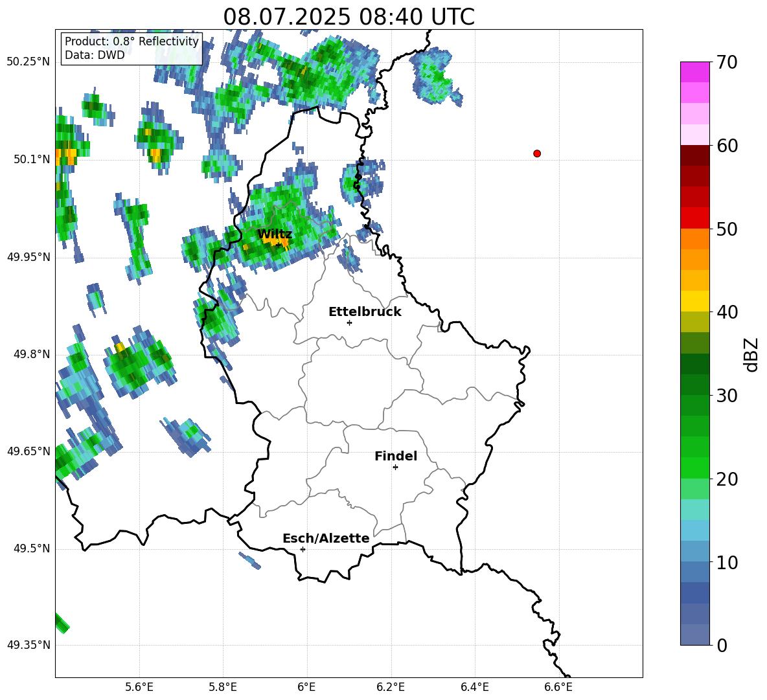Click the 50.1°N latitude label
Screen dimensions: 767x700
click(32, 159)
